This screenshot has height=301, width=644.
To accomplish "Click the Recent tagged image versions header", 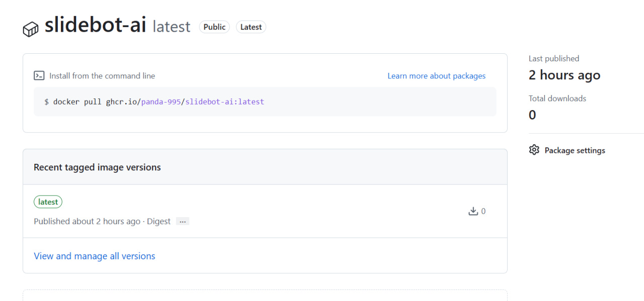I will (x=97, y=167).
